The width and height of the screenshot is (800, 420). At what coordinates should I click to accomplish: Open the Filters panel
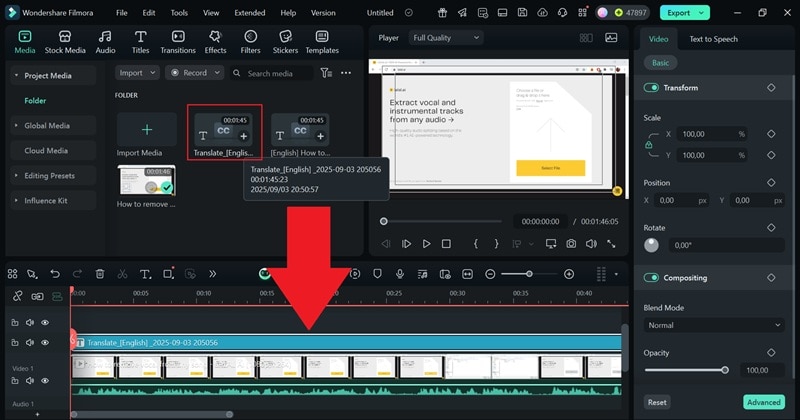point(250,42)
